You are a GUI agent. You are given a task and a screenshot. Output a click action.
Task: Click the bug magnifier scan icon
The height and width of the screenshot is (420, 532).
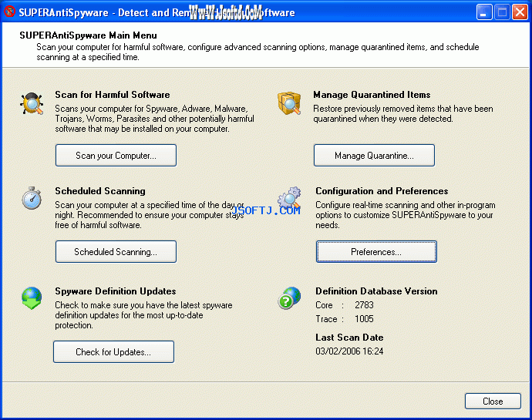pos(32,103)
